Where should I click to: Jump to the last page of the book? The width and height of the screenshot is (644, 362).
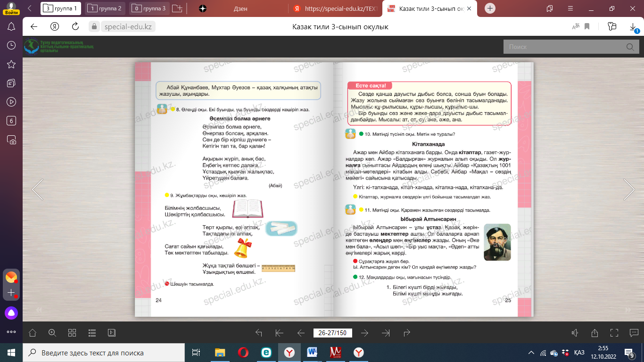(x=386, y=333)
